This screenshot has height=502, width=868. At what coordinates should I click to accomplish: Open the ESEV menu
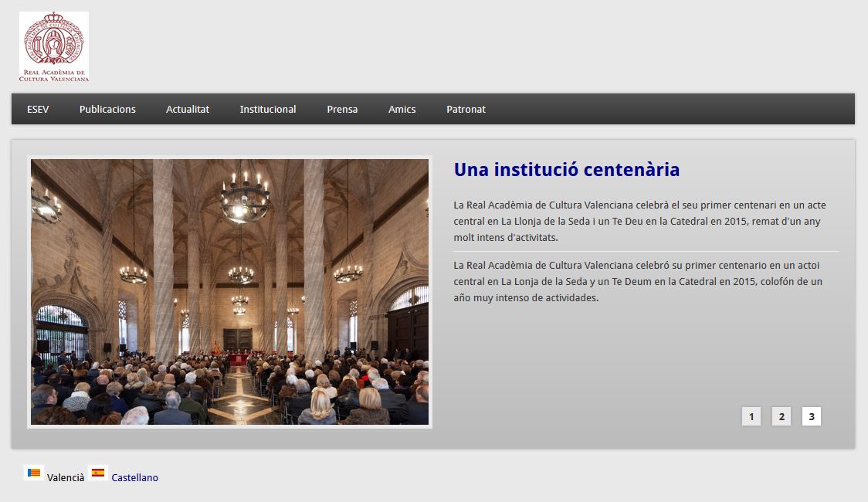click(38, 109)
